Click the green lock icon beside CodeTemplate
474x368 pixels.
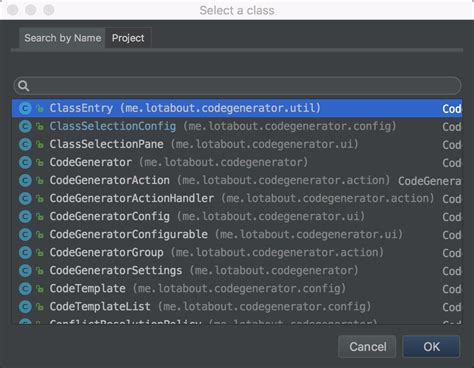point(40,289)
